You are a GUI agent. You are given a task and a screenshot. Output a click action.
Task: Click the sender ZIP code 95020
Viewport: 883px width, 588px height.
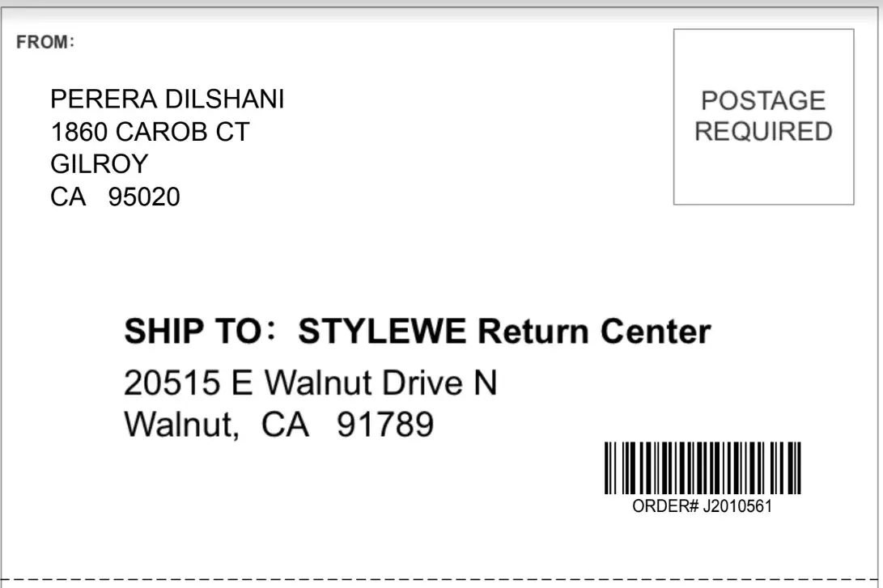coord(144,197)
